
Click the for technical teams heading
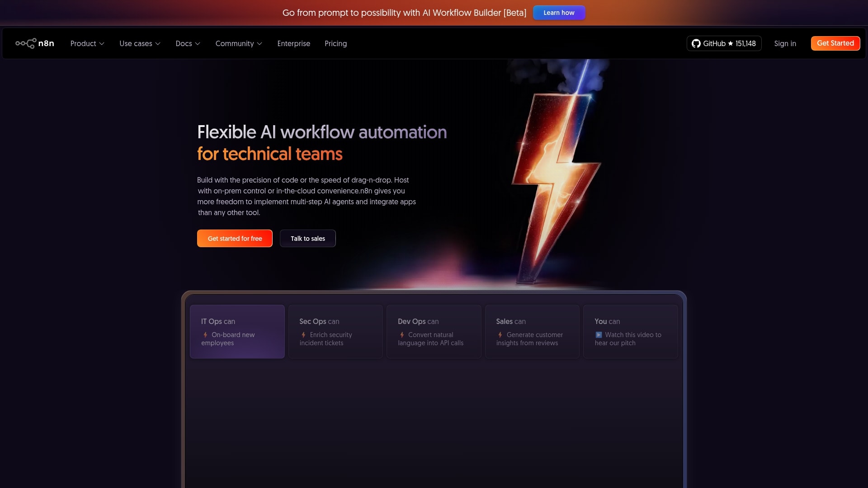270,154
